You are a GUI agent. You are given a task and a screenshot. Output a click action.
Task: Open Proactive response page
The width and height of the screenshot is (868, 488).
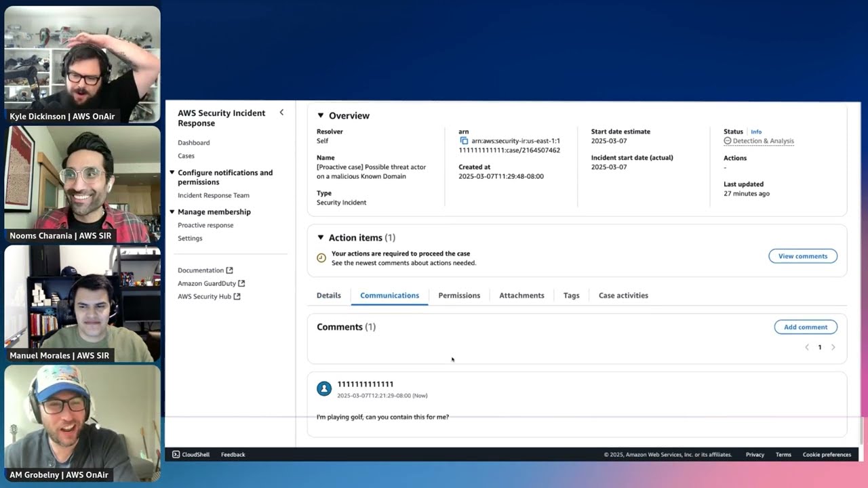pyautogui.click(x=205, y=225)
